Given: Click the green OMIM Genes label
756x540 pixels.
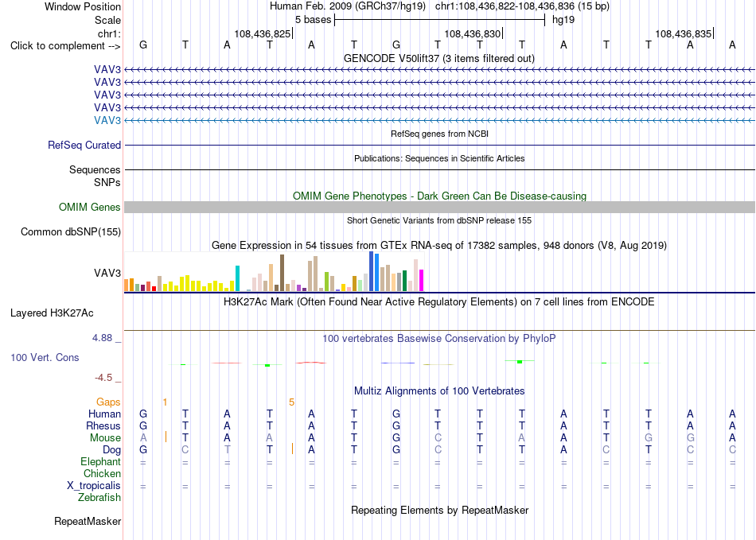Looking at the screenshot, I should (x=90, y=207).
